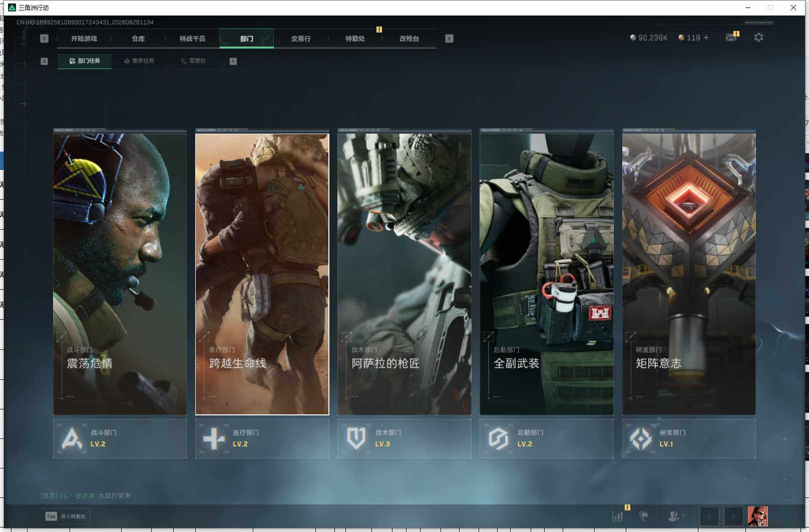Open the flags icon in bottom bar

[644, 516]
